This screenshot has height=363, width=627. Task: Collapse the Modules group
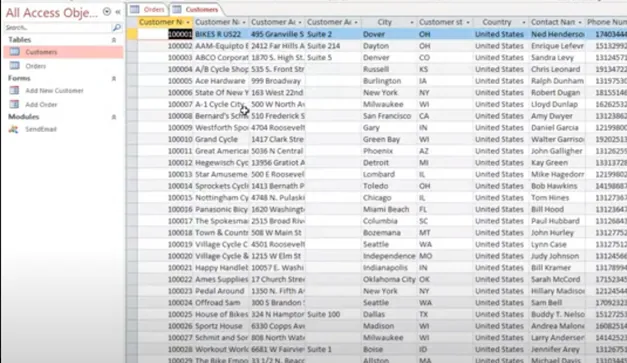tap(114, 117)
